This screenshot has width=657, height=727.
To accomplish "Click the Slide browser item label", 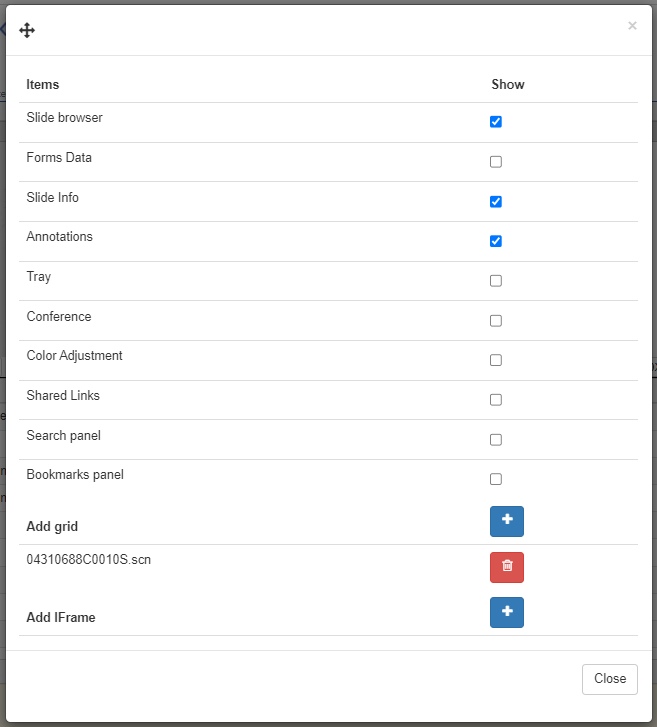I will coord(64,118).
